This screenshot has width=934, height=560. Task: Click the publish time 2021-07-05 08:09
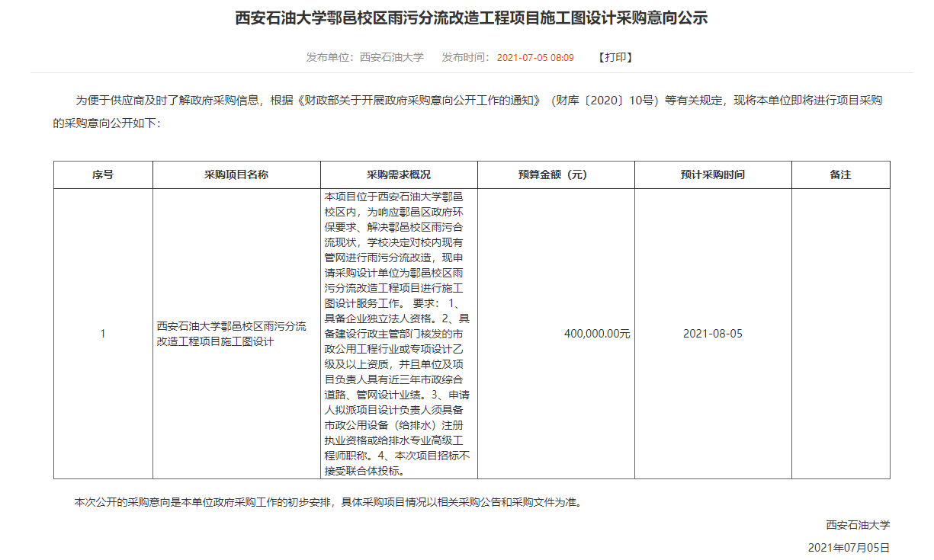click(535, 57)
